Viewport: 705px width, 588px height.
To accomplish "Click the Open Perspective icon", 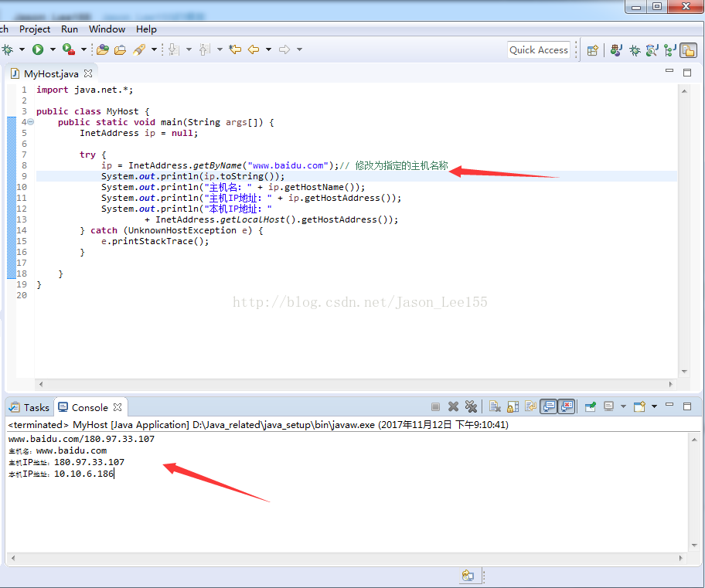I will pyautogui.click(x=593, y=50).
